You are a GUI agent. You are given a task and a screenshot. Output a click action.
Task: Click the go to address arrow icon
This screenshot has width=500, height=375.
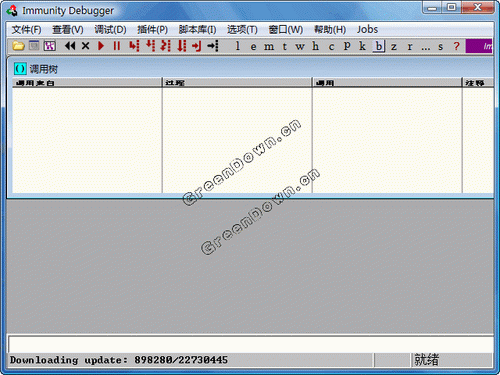[213, 46]
